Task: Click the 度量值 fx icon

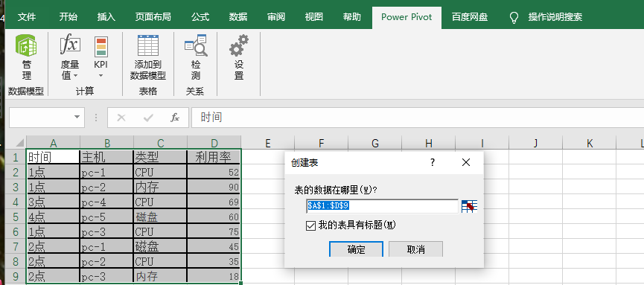Action: coord(70,45)
